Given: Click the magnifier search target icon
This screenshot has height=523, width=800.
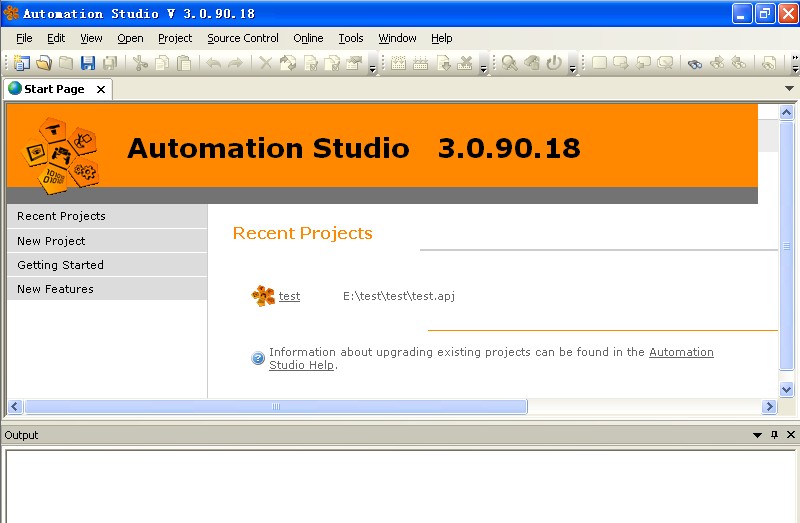Looking at the screenshot, I should tap(509, 63).
